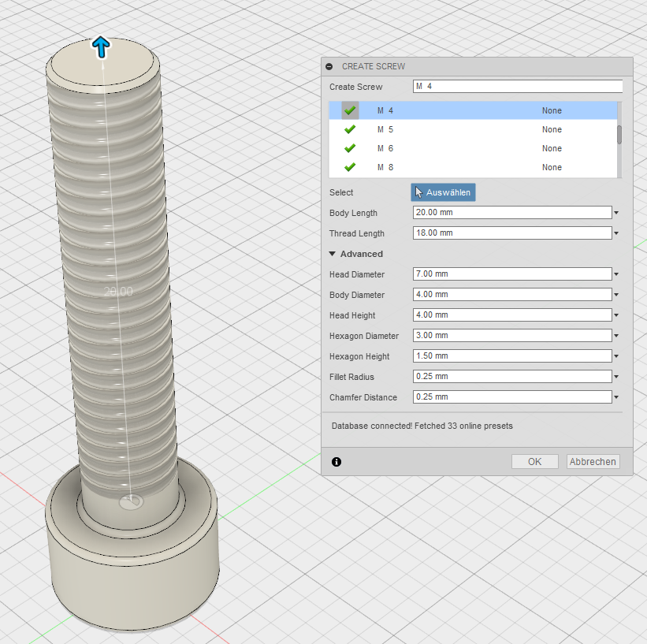Open the Chamfer Distance dropdown arrow
Viewport: 647px width, 644px height.
tap(616, 397)
